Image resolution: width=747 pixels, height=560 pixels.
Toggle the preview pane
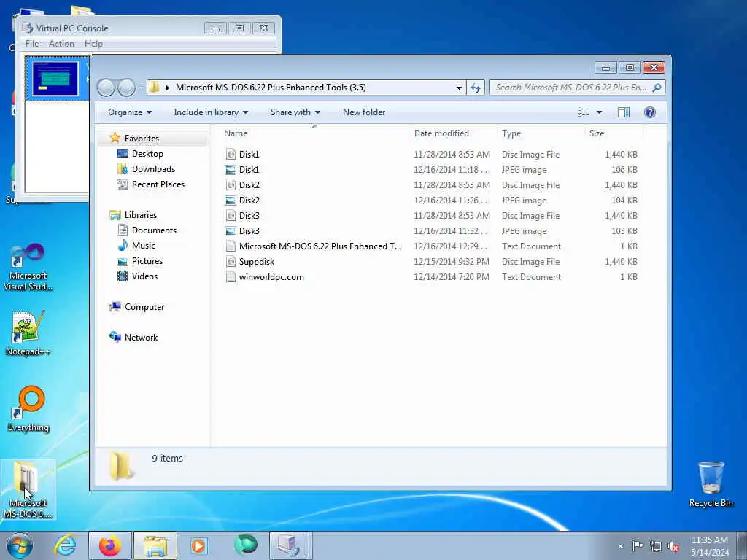pyautogui.click(x=624, y=112)
